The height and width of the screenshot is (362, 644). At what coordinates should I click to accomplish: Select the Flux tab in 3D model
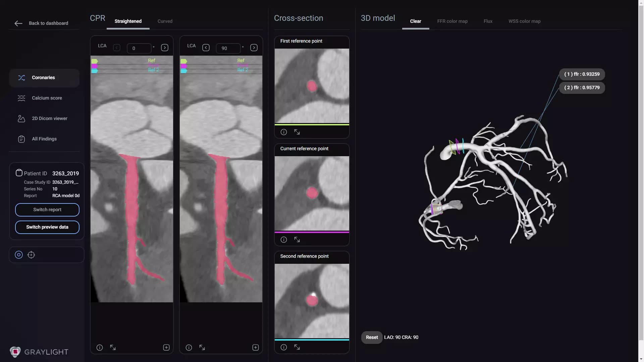pyautogui.click(x=488, y=21)
